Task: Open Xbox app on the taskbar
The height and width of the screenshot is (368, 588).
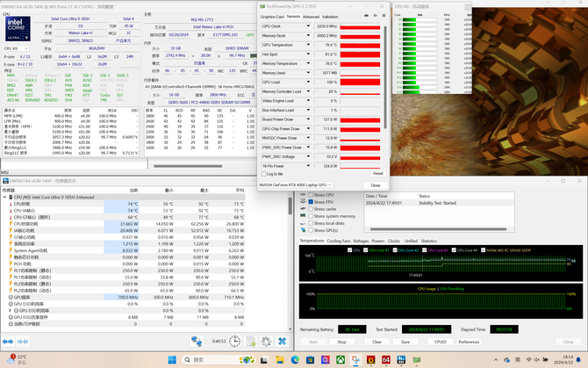Action: pyautogui.click(x=341, y=360)
